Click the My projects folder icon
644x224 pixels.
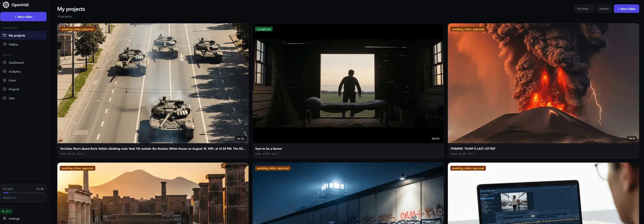(x=5, y=35)
